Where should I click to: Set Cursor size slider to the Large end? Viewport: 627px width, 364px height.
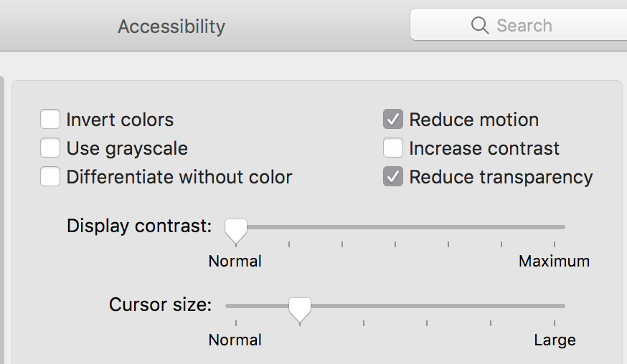pos(555,306)
